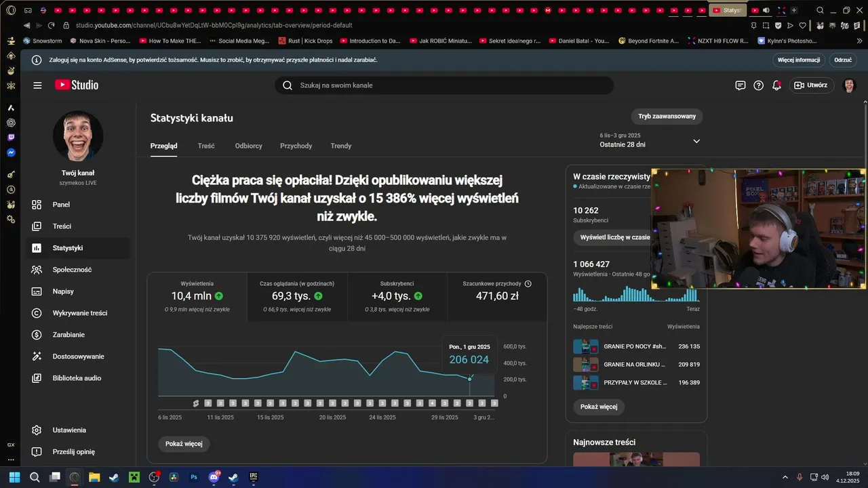Image resolution: width=868 pixels, height=488 pixels.
Task: Open Zarabianie in the sidebar
Action: coord(78,335)
